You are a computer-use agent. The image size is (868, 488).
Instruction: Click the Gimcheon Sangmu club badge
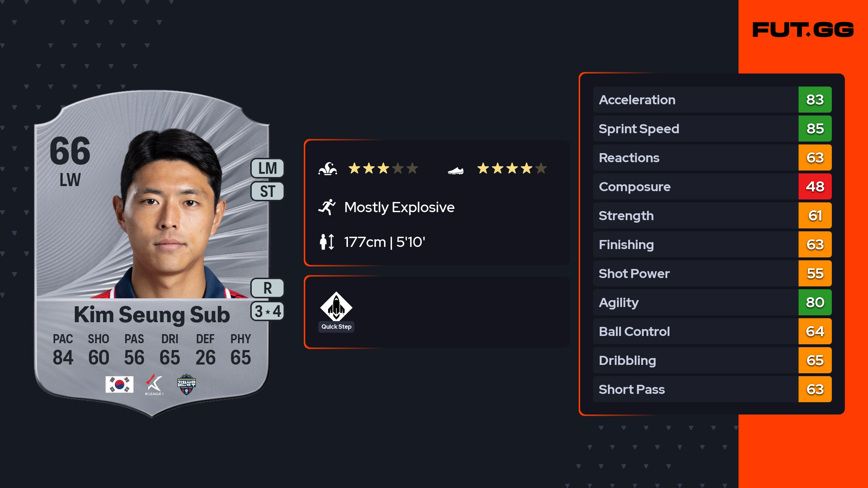pos(186,384)
